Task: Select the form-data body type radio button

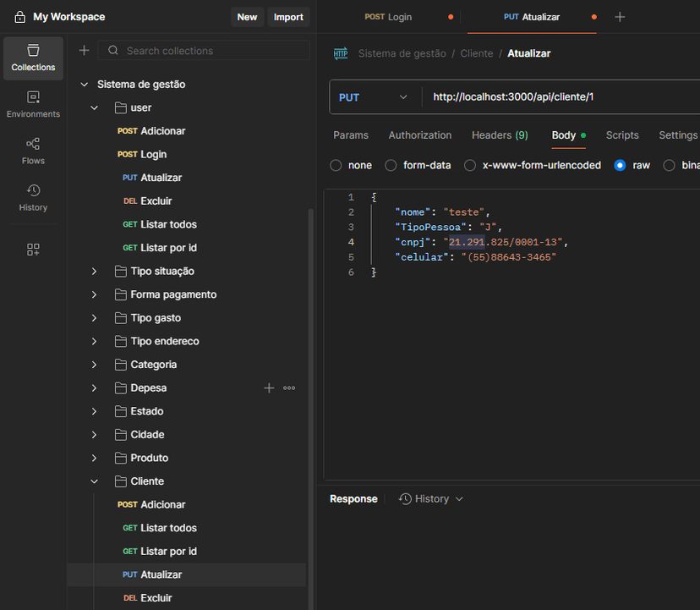Action: (x=391, y=166)
